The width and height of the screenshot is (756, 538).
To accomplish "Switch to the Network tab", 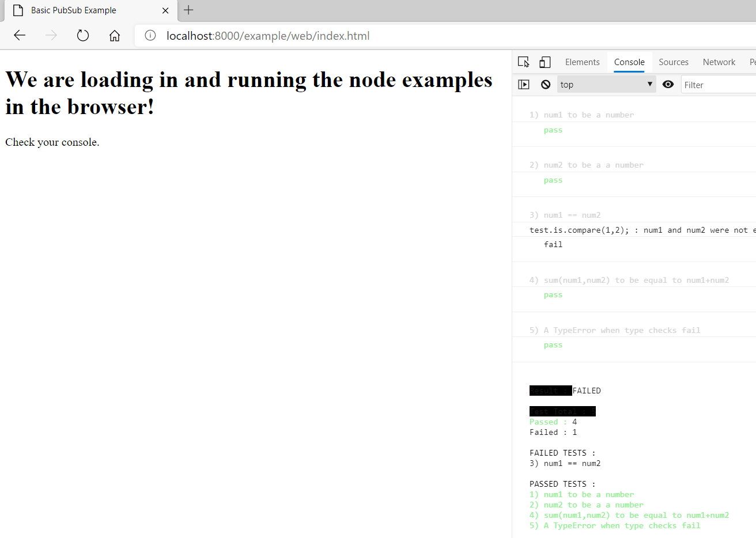I will pos(719,62).
